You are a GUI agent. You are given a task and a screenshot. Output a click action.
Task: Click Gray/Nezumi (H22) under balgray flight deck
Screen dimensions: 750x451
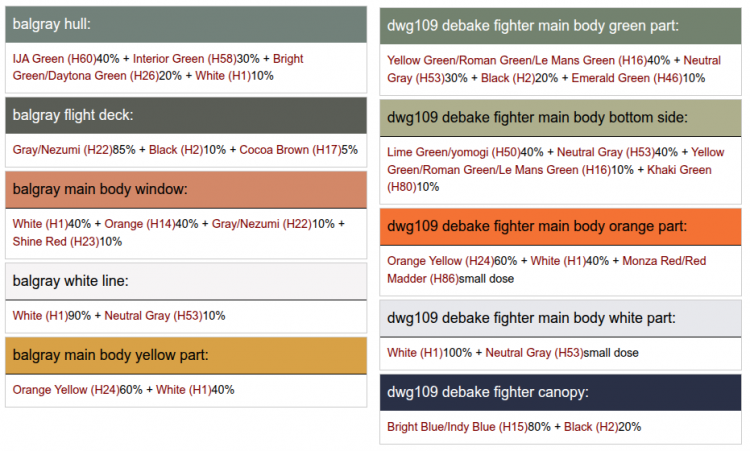pyautogui.click(x=61, y=150)
